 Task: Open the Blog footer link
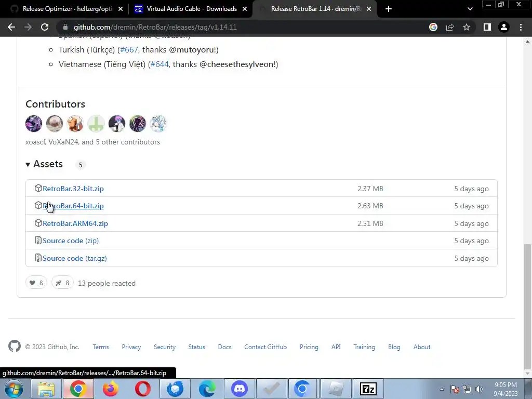click(394, 347)
